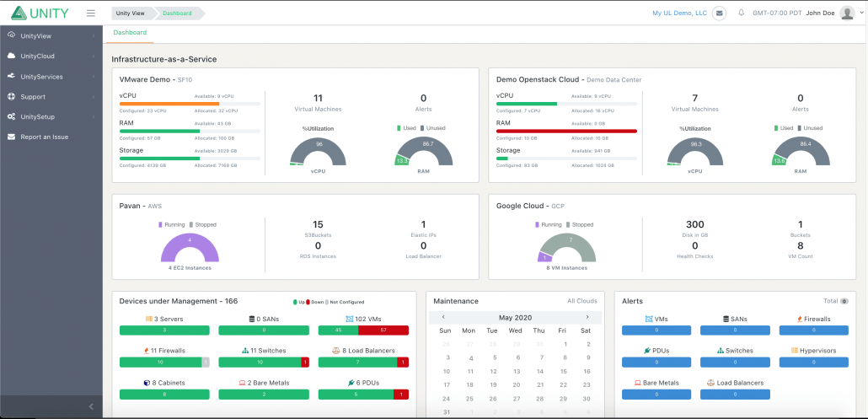Viewport: 868px width, 419px height.
Task: Expand the Support sidebar menu
Action: coord(94,97)
